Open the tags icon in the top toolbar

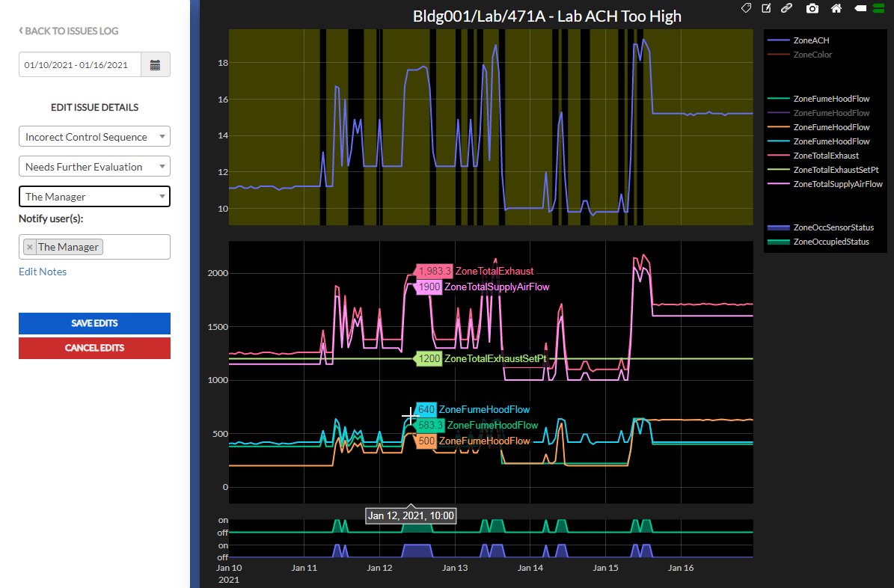pyautogui.click(x=746, y=8)
